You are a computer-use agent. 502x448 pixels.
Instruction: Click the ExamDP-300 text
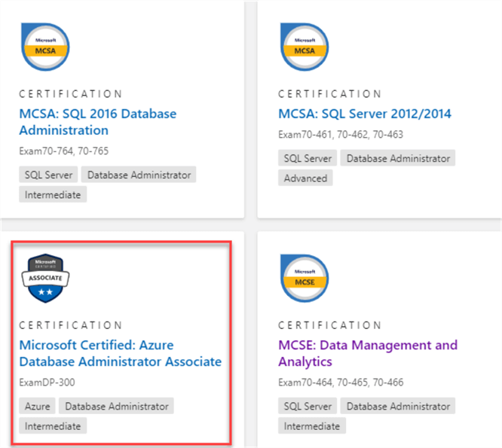click(x=47, y=382)
